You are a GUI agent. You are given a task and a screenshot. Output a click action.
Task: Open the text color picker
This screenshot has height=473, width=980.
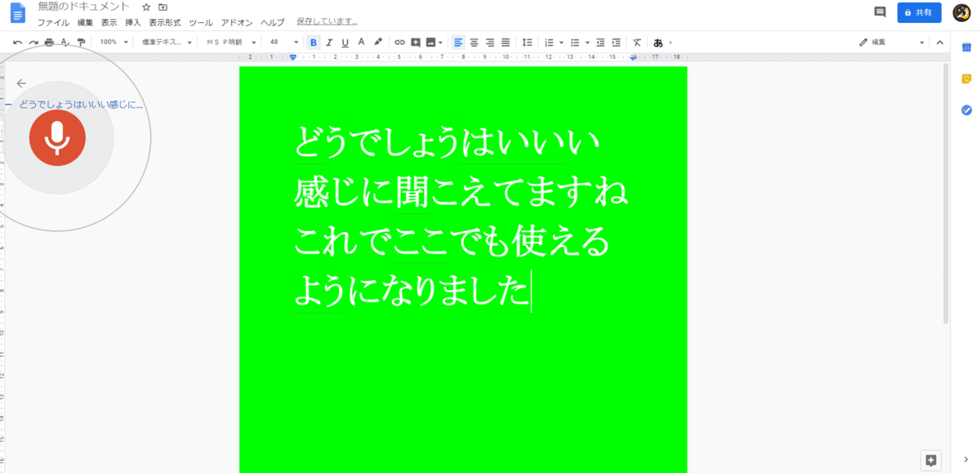pos(361,42)
